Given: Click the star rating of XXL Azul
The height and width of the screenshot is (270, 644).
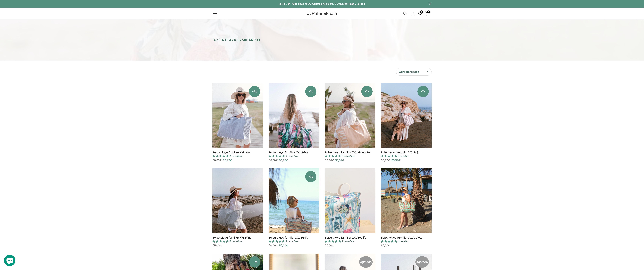Looking at the screenshot, I should pos(221,156).
